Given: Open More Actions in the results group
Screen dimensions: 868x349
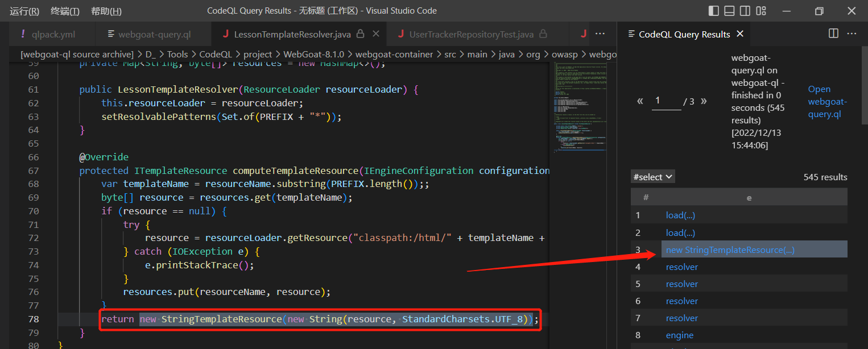Looking at the screenshot, I should 852,34.
